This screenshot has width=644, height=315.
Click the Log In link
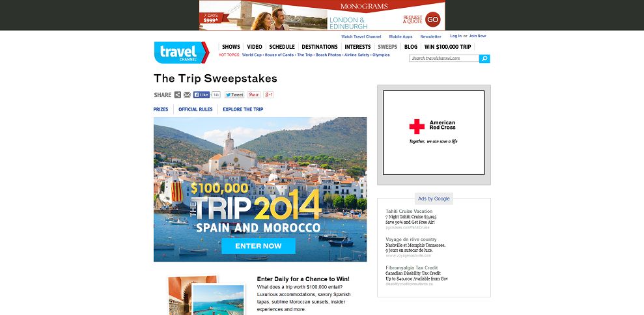[x=456, y=36]
